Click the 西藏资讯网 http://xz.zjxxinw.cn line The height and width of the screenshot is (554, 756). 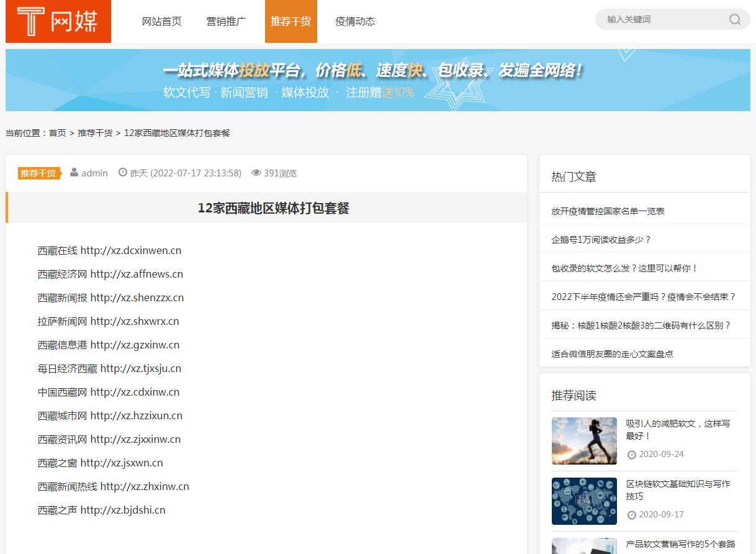tap(109, 440)
